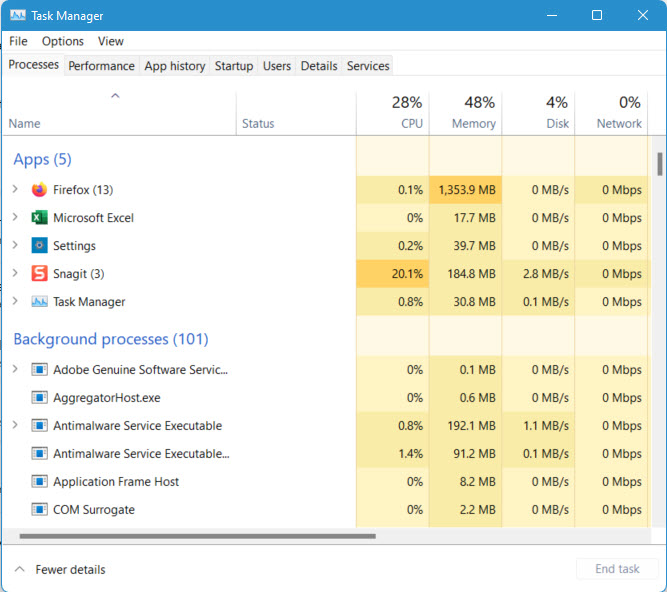
Task: Expand the Firefox (13) process group
Action: (x=15, y=189)
